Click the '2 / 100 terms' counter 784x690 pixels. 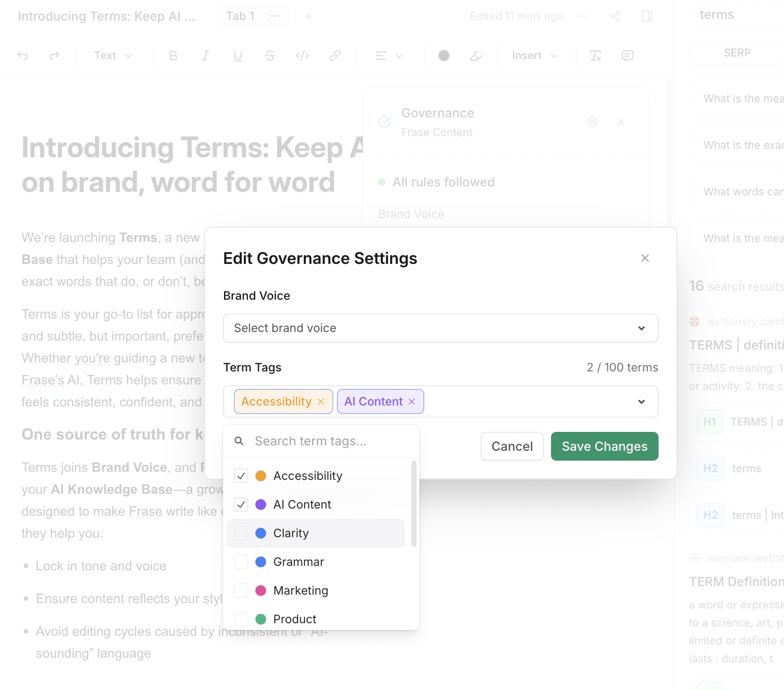[622, 367]
